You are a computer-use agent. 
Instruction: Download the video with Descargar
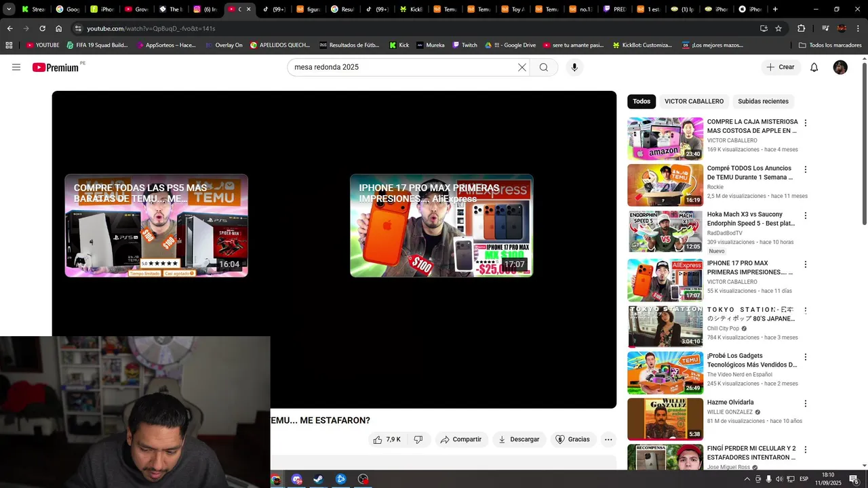[519, 439]
